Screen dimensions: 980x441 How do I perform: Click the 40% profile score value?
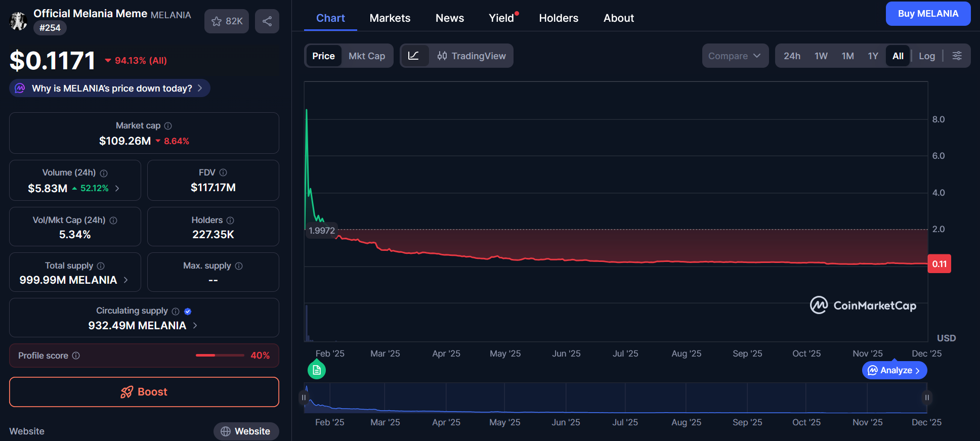(x=260, y=356)
